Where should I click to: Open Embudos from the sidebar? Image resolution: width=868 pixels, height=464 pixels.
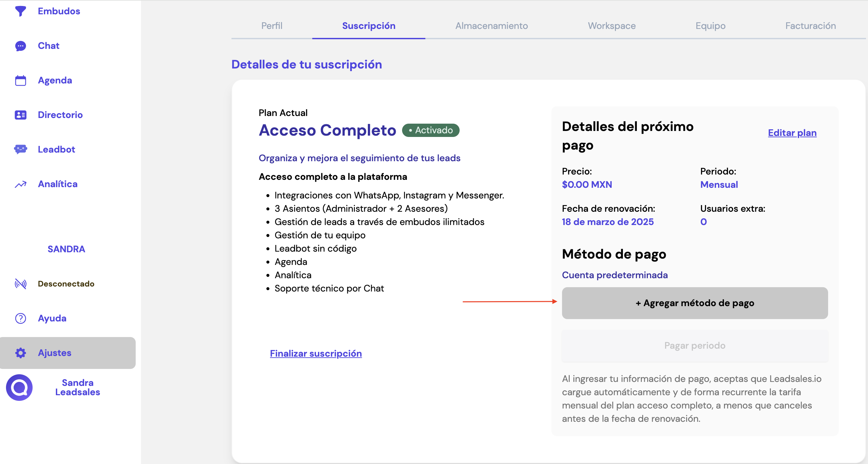click(x=59, y=11)
